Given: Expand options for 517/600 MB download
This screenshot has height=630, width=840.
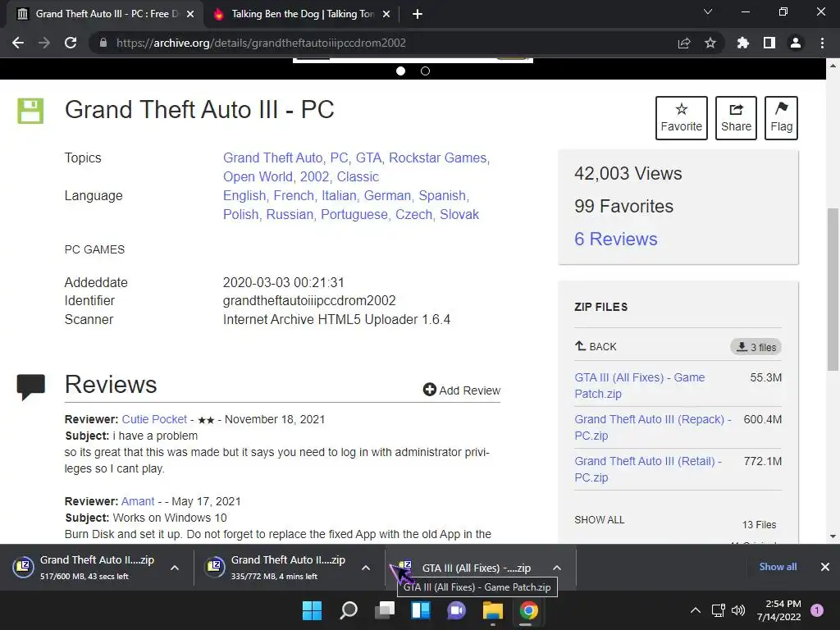Looking at the screenshot, I should pyautogui.click(x=175, y=568).
